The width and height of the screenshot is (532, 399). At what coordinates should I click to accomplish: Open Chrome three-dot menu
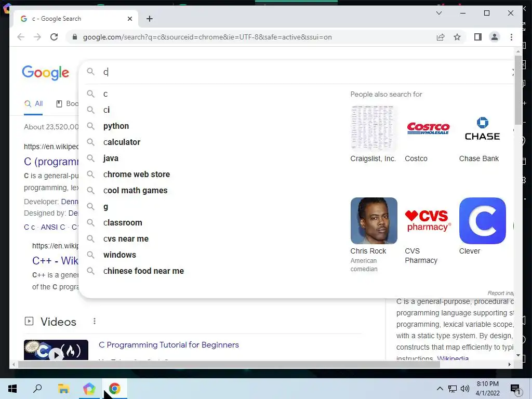coord(511,37)
